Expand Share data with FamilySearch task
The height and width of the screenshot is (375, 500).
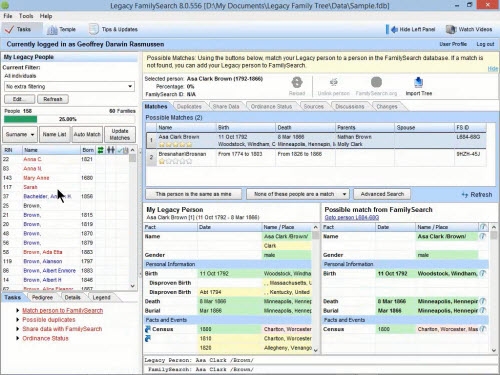click(17, 329)
